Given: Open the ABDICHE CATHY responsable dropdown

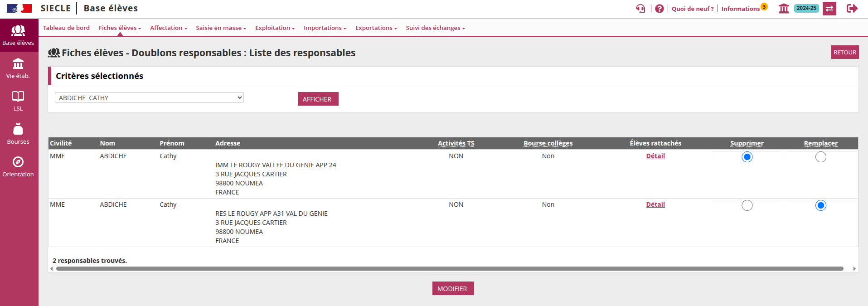Looking at the screenshot, I should click(149, 98).
